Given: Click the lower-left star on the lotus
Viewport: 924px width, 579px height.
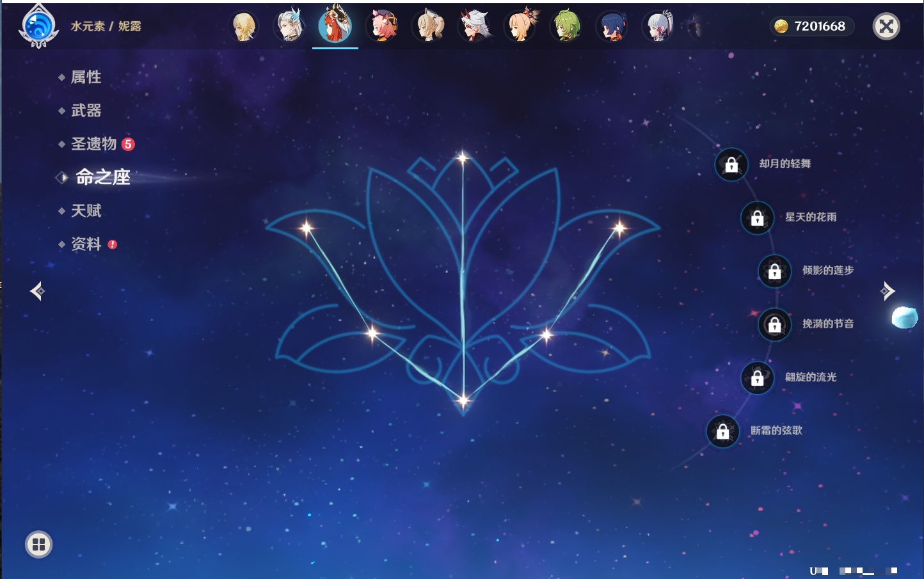Looking at the screenshot, I should [372, 333].
